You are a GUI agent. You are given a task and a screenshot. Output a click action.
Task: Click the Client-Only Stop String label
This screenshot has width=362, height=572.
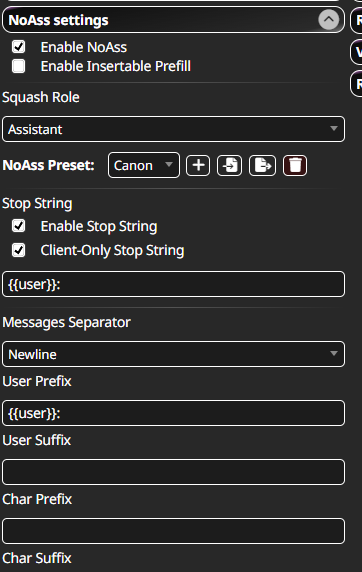tap(112, 251)
